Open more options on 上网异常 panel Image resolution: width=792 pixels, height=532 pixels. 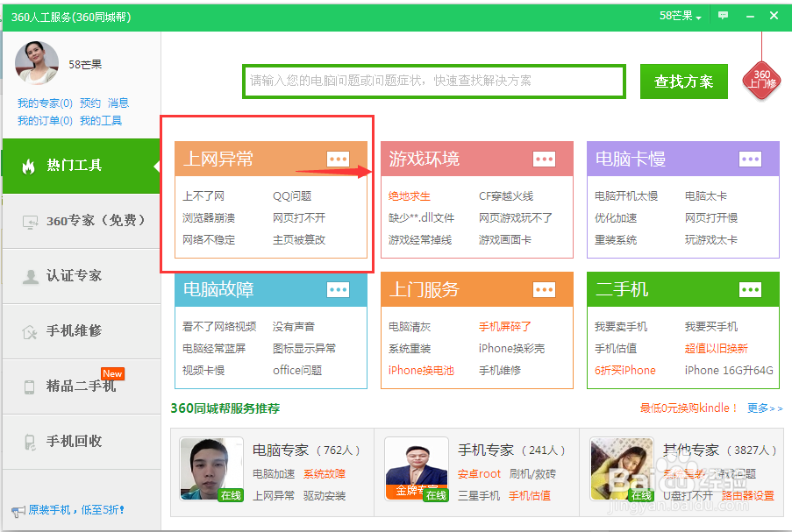[x=339, y=159]
